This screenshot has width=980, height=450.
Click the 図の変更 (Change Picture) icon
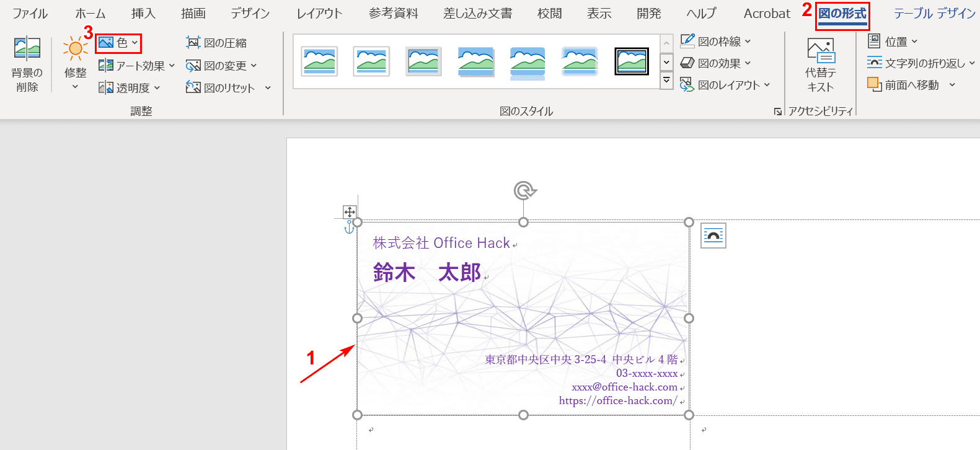click(193, 66)
